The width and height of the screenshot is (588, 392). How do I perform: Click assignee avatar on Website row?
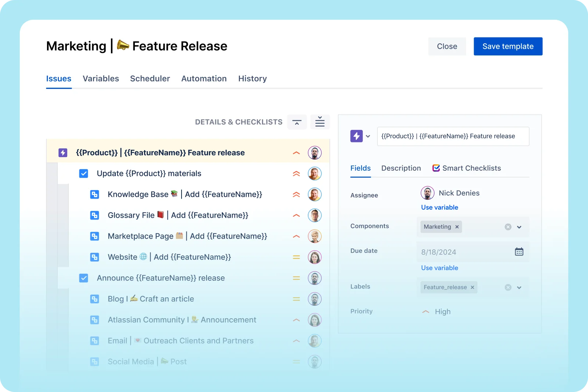coord(315,257)
